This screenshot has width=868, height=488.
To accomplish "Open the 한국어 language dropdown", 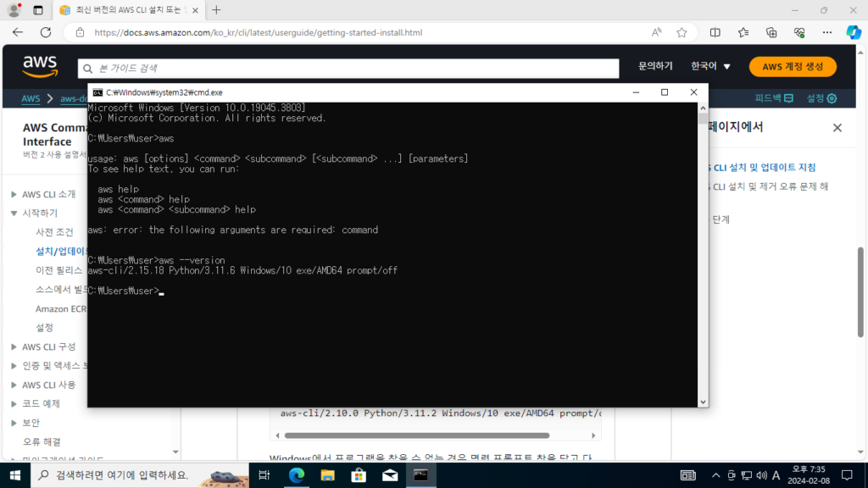I will pyautogui.click(x=710, y=66).
